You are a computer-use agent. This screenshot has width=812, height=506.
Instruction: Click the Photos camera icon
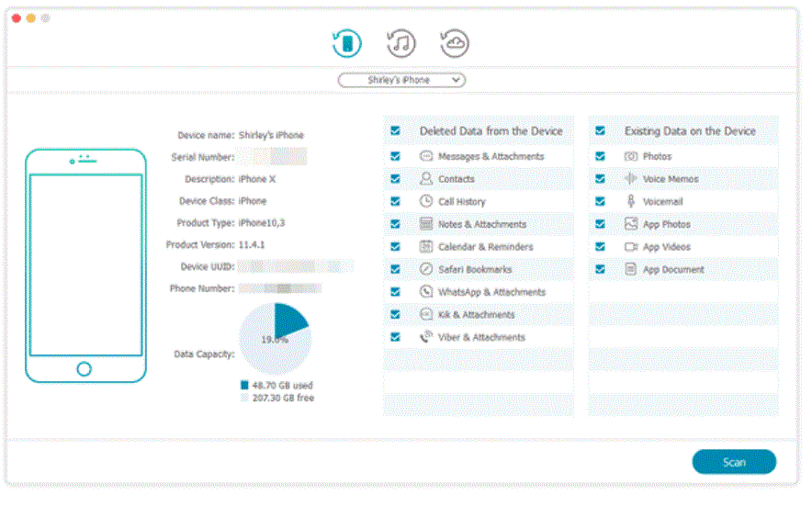(630, 156)
